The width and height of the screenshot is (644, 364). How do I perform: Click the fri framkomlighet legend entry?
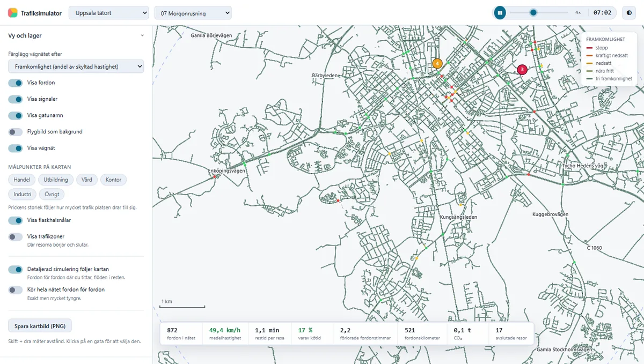tap(610, 78)
